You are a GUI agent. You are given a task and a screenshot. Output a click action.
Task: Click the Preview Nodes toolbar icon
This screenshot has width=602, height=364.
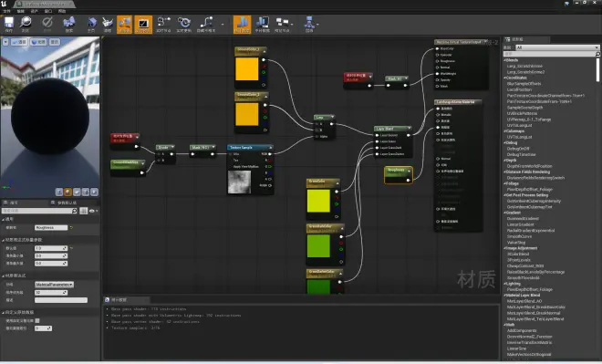[x=282, y=23]
